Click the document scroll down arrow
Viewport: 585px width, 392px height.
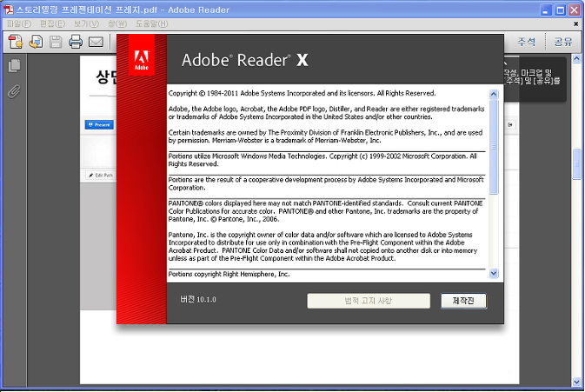coord(577,382)
